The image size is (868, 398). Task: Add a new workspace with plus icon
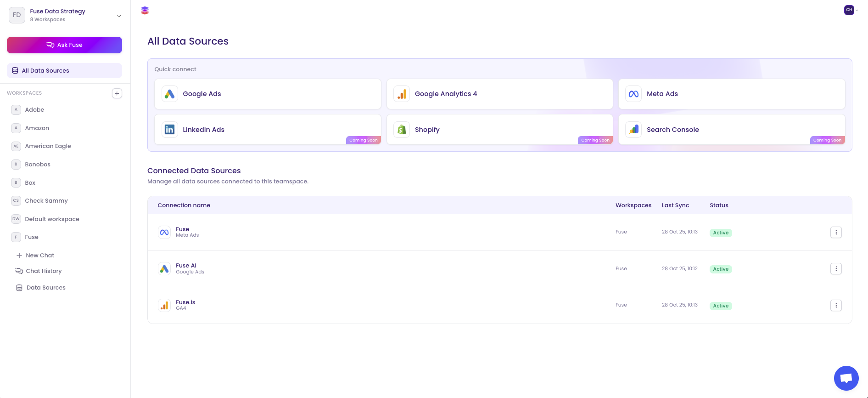click(x=117, y=93)
